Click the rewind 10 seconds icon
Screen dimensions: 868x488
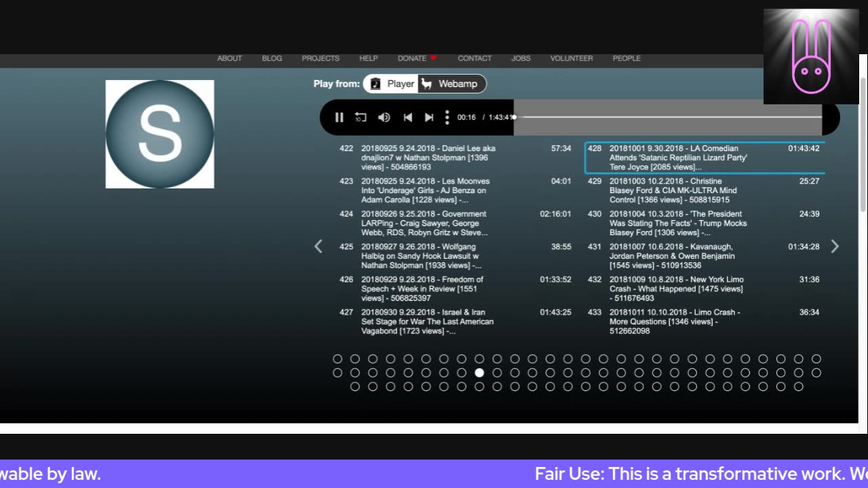point(361,117)
